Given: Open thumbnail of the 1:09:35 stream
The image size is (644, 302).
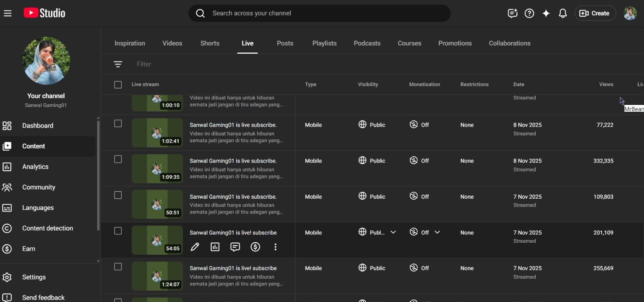Looking at the screenshot, I should [157, 169].
